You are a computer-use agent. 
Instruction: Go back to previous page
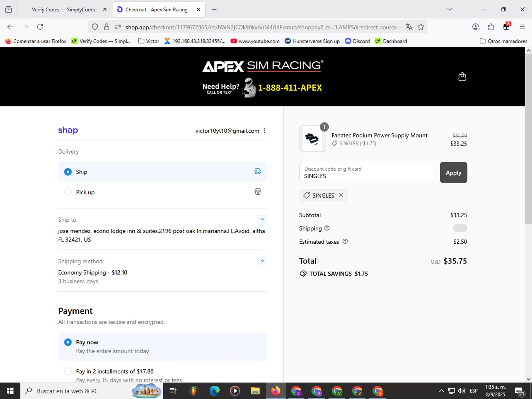click(x=10, y=27)
